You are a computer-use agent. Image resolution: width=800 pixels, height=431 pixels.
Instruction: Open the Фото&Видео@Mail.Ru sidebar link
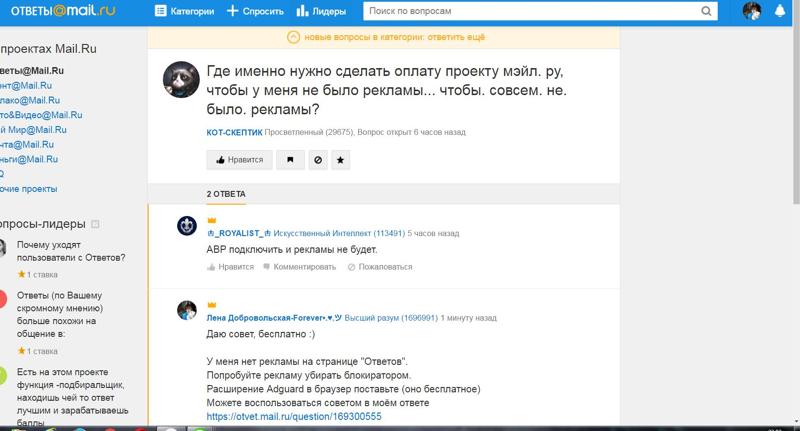41,115
